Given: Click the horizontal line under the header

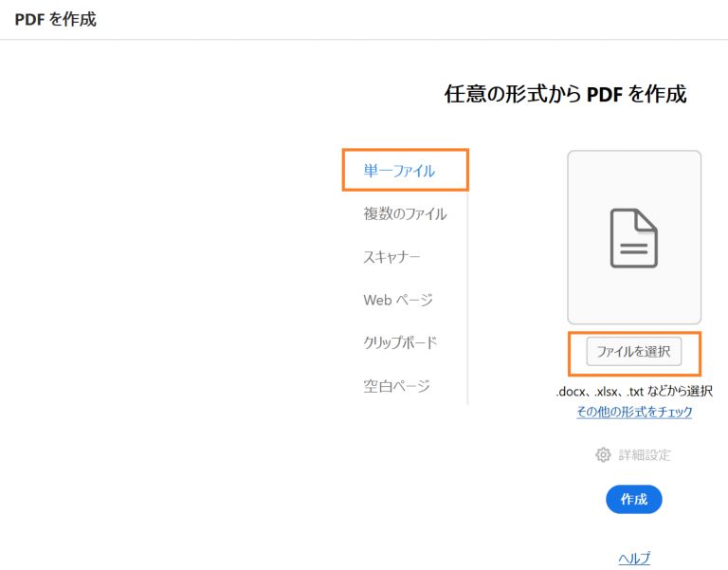Looking at the screenshot, I should click(364, 40).
